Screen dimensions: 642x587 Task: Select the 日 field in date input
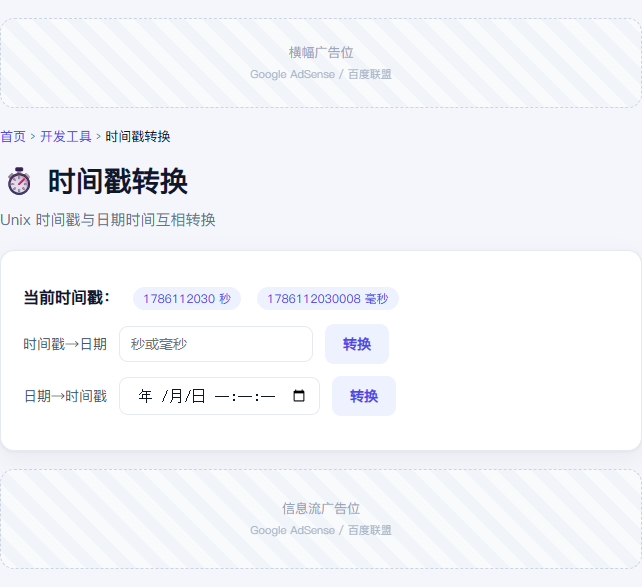pos(198,396)
